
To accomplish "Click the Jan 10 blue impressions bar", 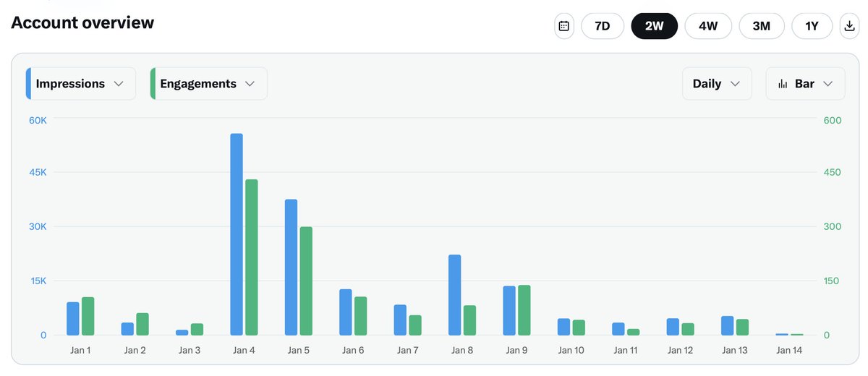I will click(x=563, y=327).
